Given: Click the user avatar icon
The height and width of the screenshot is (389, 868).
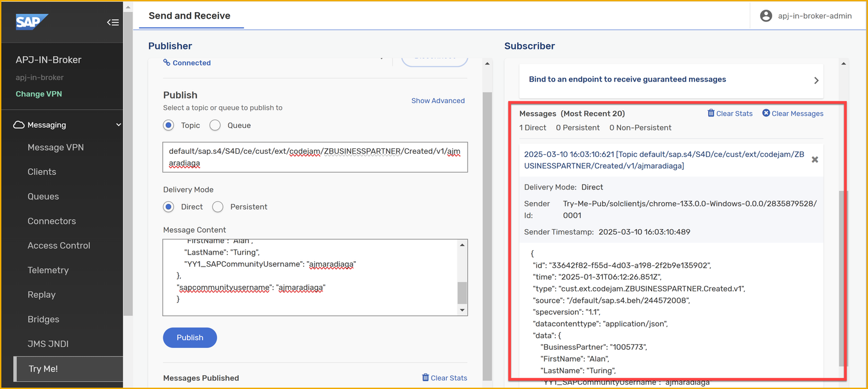Looking at the screenshot, I should coord(766,16).
